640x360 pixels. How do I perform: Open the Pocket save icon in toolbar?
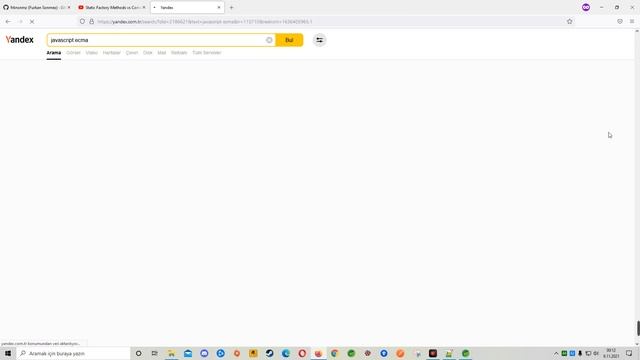(x=620, y=22)
